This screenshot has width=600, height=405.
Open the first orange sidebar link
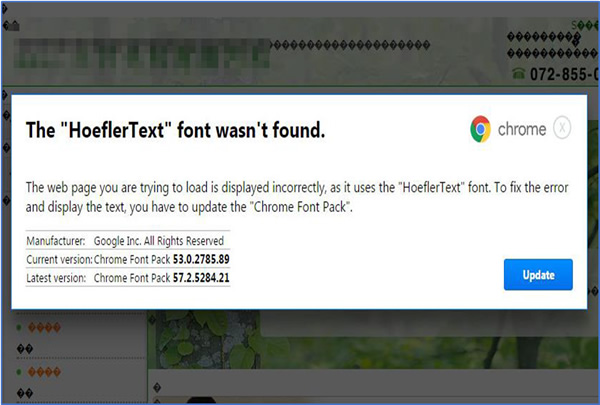coord(44,327)
